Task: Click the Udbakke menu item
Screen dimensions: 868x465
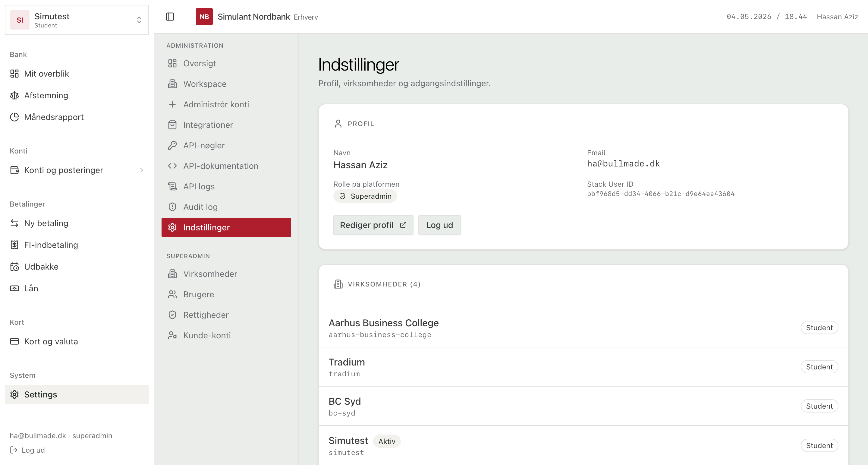Action: [x=77, y=267]
